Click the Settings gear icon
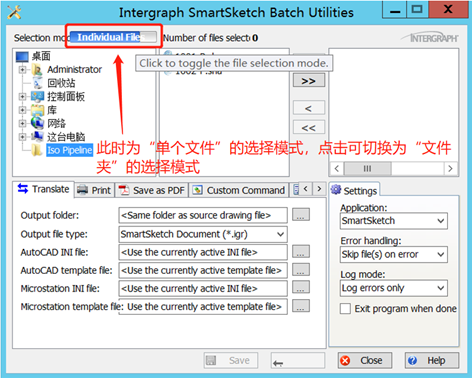Image resolution: width=472 pixels, height=378 pixels. point(336,190)
